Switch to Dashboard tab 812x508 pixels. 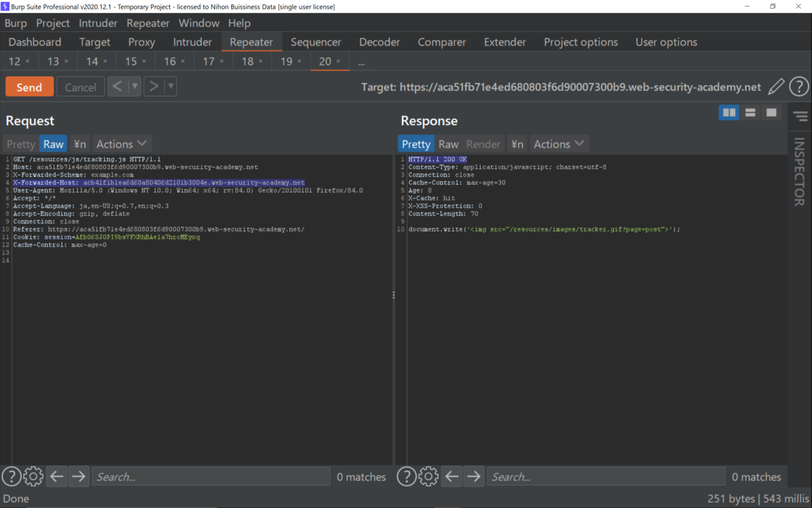(35, 42)
